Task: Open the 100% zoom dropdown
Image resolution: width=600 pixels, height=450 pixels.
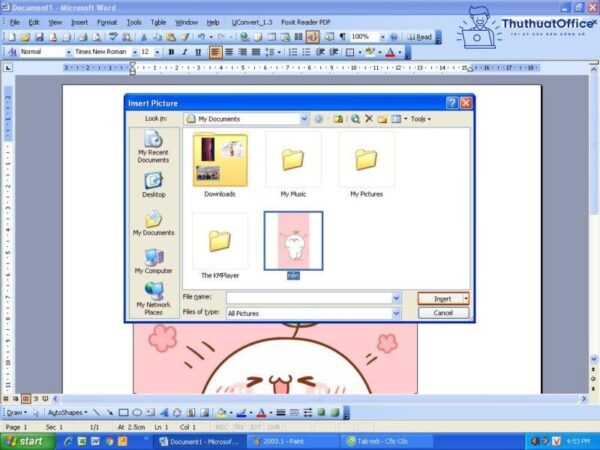Action: 382,37
